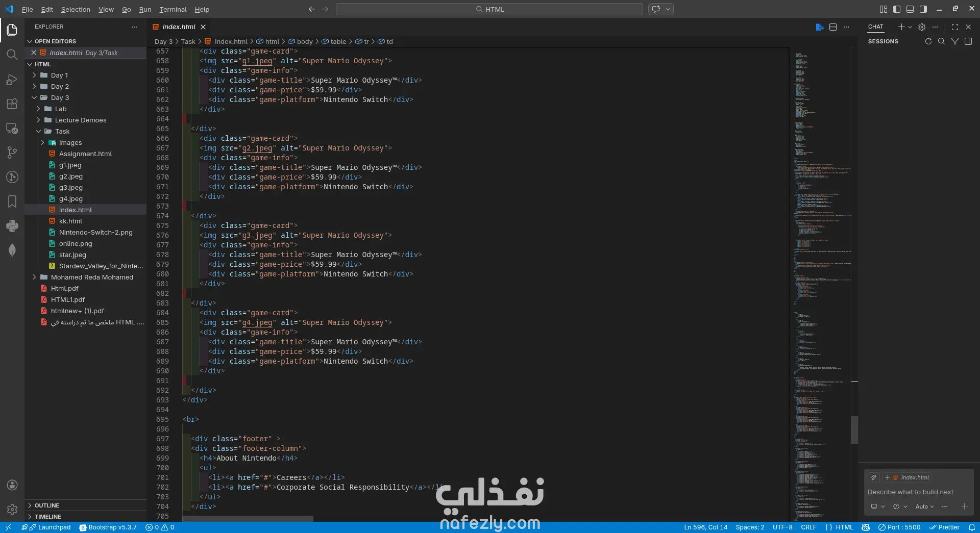Focus the 'Describe what to build next' input
Screen dimensions: 980x533
point(917,492)
